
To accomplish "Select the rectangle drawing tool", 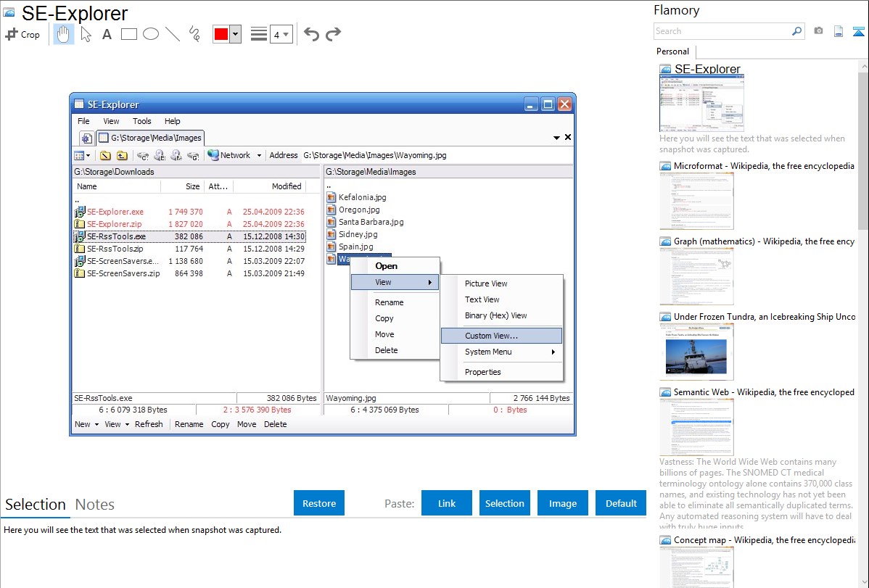I will tap(128, 34).
